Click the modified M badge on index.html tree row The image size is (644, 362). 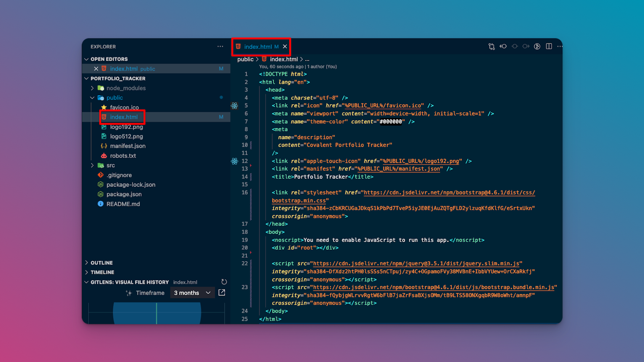221,117
